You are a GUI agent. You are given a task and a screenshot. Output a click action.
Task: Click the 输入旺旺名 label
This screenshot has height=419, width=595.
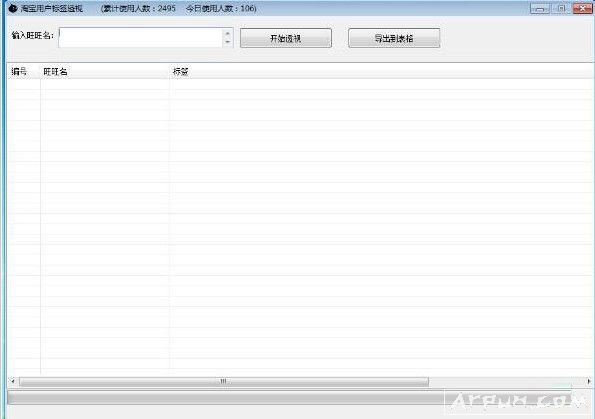tap(33, 36)
